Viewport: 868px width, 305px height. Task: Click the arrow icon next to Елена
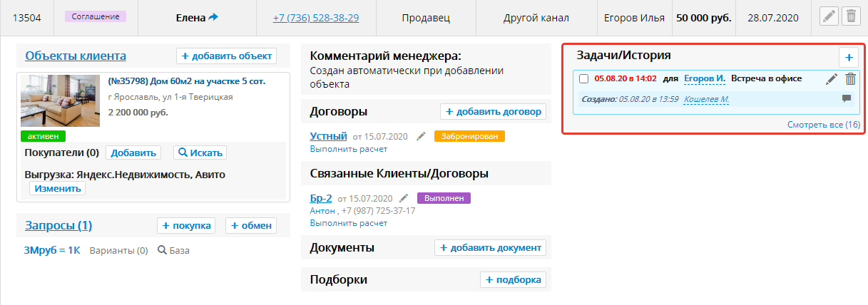pyautogui.click(x=213, y=17)
